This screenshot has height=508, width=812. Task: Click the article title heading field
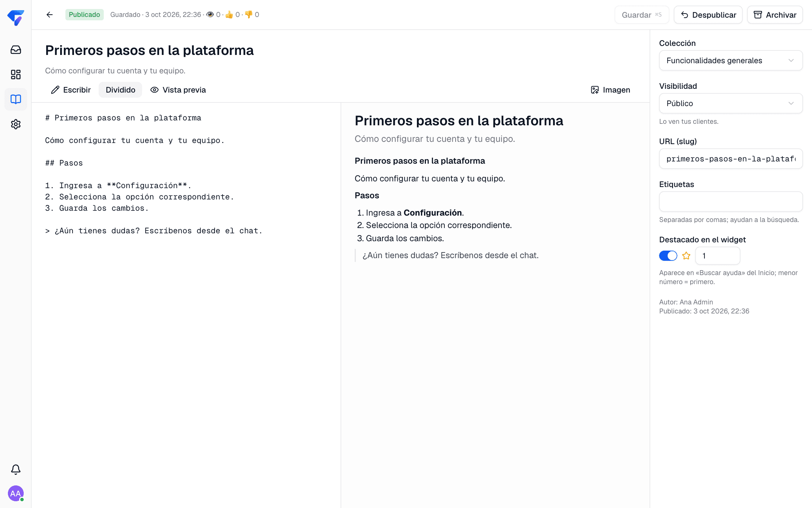(150, 50)
